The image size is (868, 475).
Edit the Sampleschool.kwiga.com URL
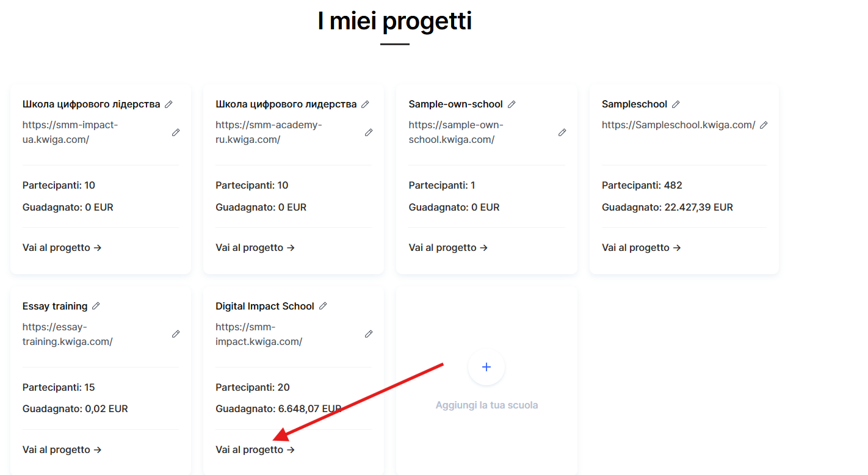click(764, 125)
